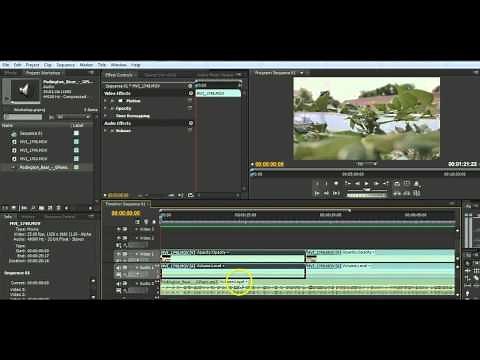The height and width of the screenshot is (360, 480).
Task: Switch Project panel to icon view
Action: pyautogui.click(x=14, y=208)
